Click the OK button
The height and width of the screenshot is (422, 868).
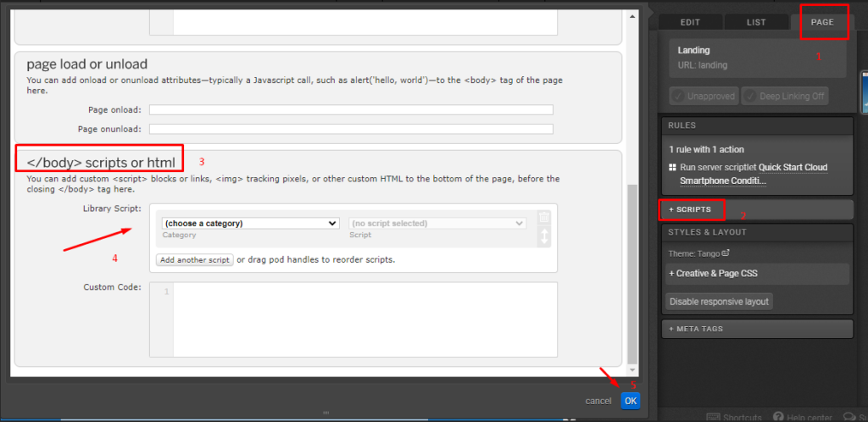point(630,401)
